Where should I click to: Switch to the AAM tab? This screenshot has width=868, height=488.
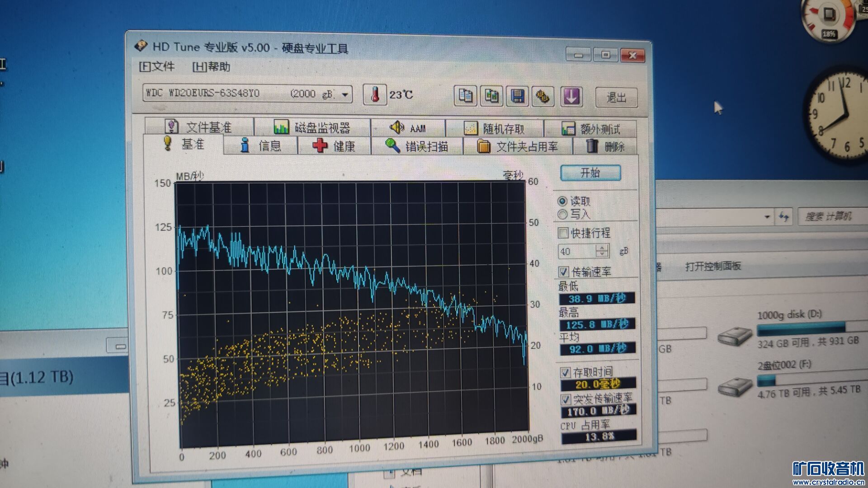(408, 128)
